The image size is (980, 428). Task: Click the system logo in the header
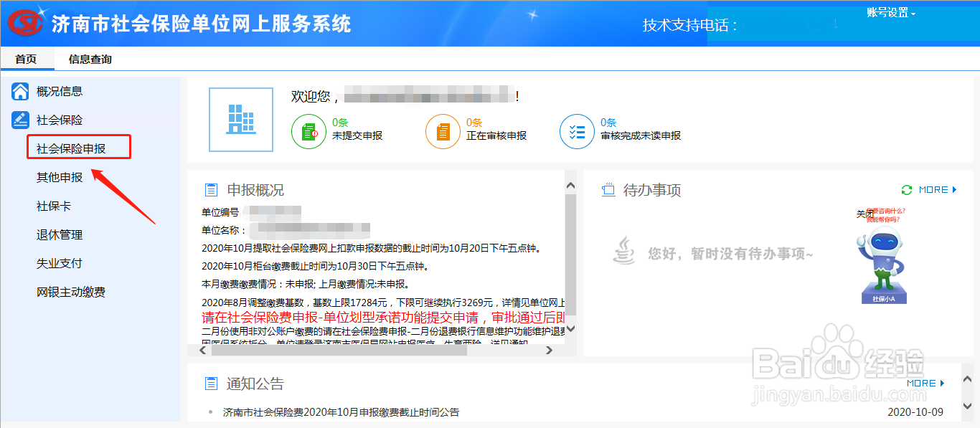coord(24,23)
